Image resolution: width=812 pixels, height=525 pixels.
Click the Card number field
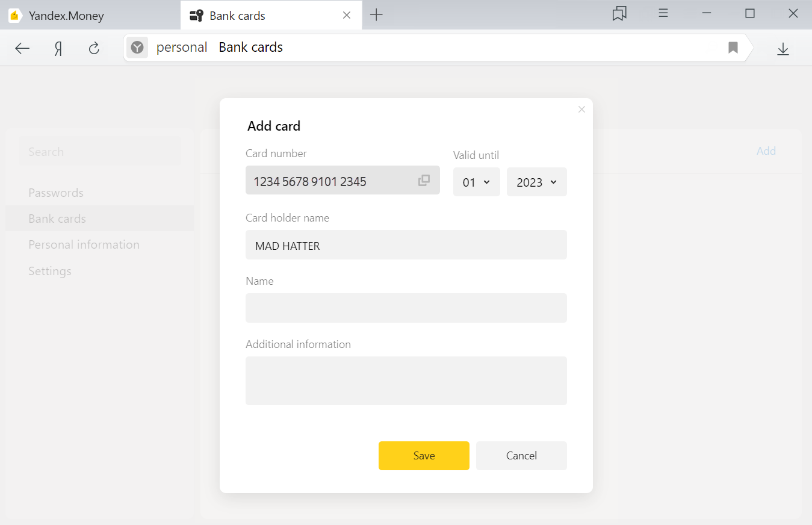coord(342,180)
